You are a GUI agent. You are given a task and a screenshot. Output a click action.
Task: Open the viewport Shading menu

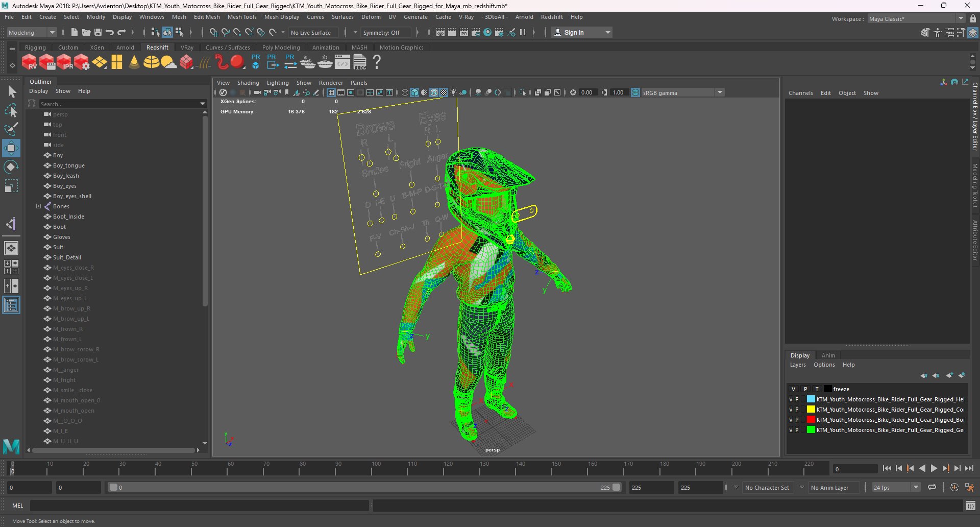coord(248,83)
